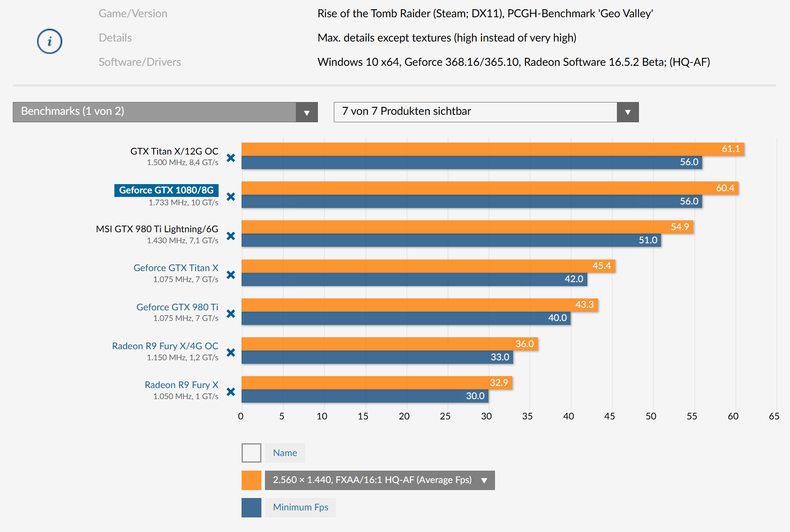Open the Geforce GTX Titan X link
The height and width of the screenshot is (532, 790).
[176, 268]
